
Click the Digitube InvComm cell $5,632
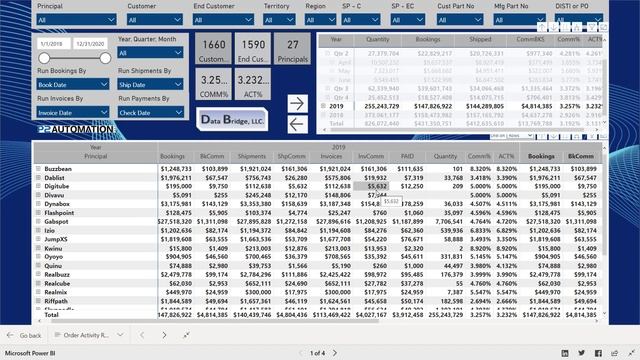click(371, 186)
